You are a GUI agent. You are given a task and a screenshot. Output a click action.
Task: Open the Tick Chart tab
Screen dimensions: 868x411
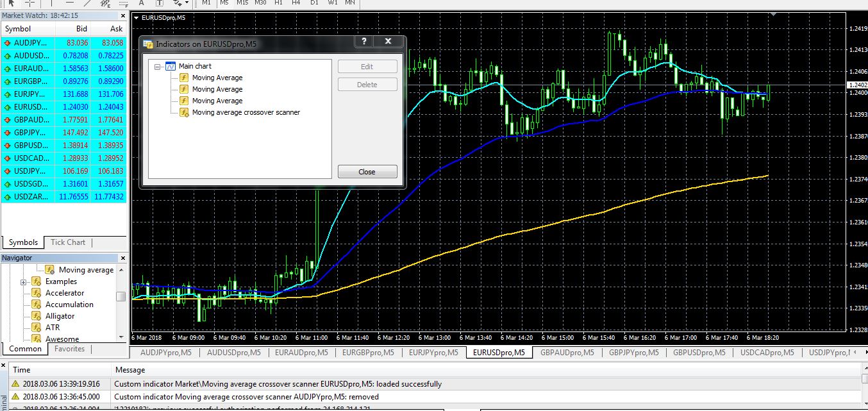click(67, 242)
